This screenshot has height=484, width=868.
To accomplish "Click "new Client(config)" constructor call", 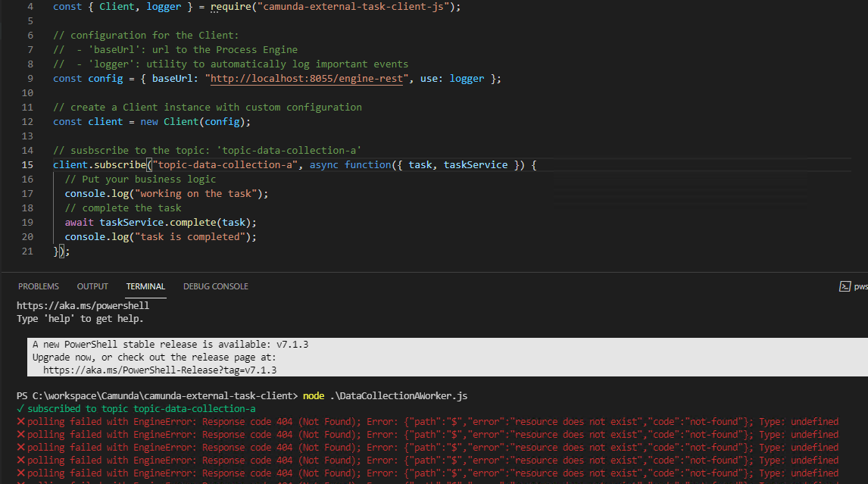I will [x=192, y=122].
